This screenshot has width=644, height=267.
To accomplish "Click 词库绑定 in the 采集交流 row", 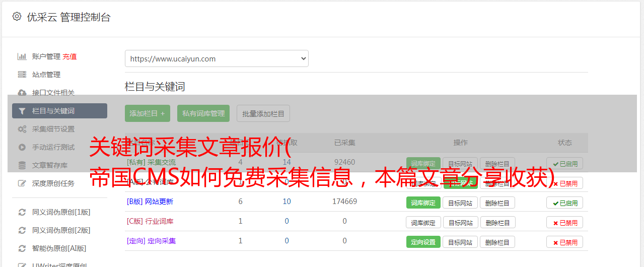I will coord(423,164).
